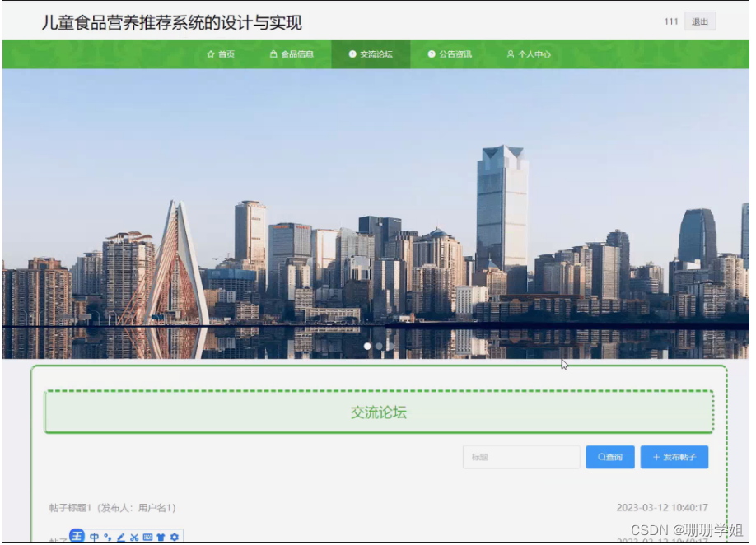Select the 交流论坛 navigation tab
The width and height of the screenshot is (756, 545).
tap(371, 54)
